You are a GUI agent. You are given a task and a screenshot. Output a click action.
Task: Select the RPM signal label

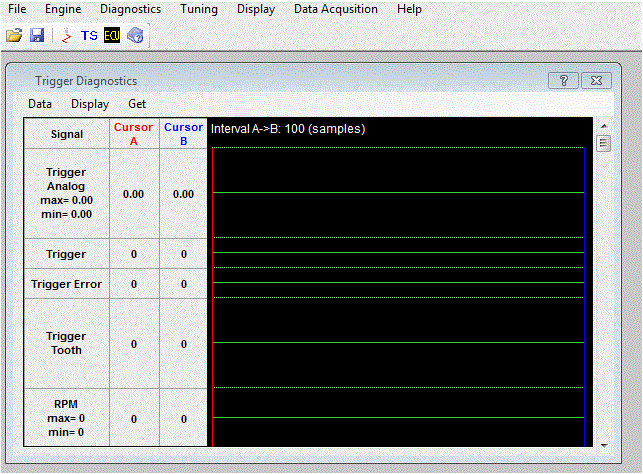[x=66, y=418]
